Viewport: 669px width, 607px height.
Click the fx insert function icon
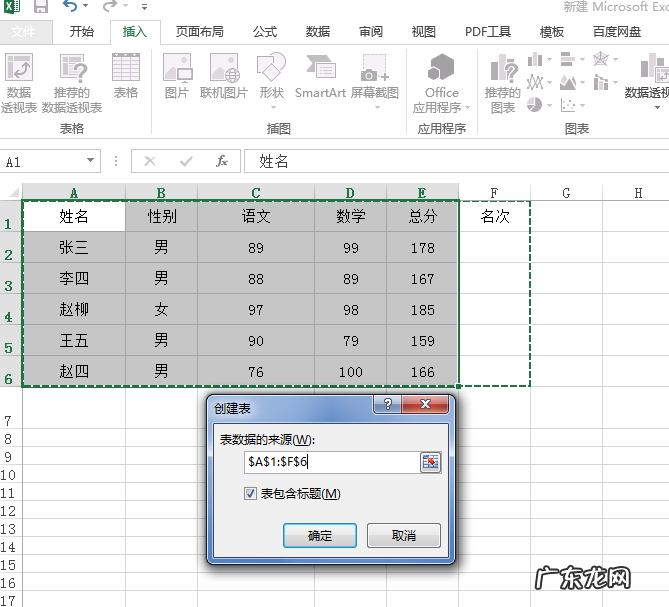point(222,161)
